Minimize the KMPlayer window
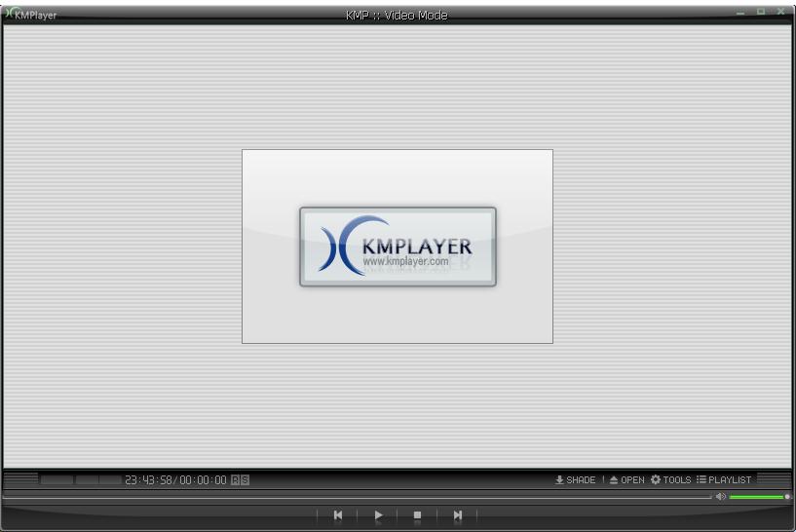The image size is (796, 532). [740, 13]
